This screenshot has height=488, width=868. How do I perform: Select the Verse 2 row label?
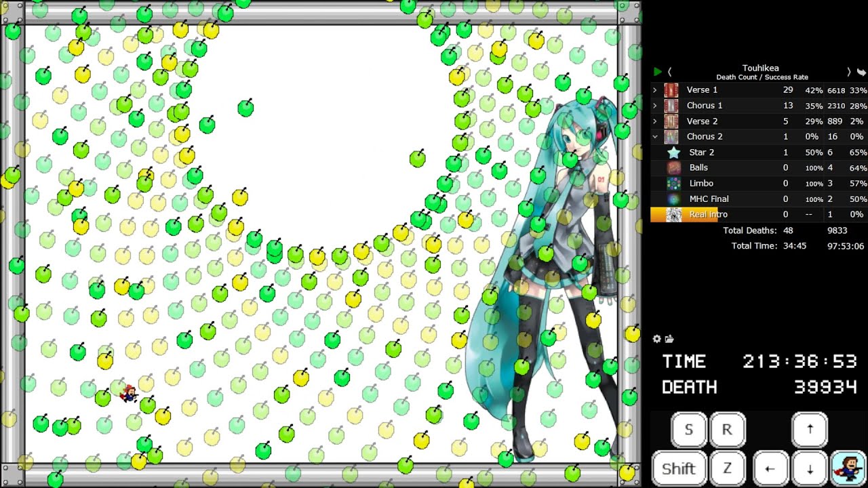click(x=702, y=121)
